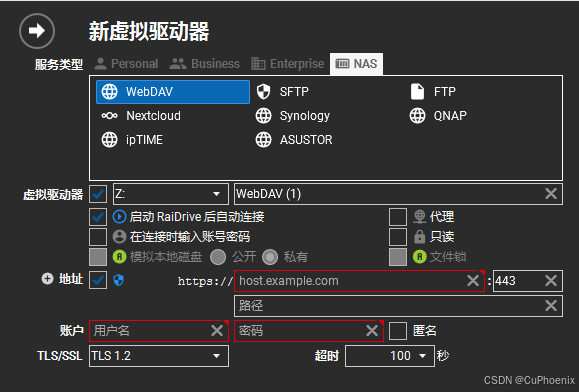Select the WebDAV service
This screenshot has width=579, height=392.
coord(173,92)
